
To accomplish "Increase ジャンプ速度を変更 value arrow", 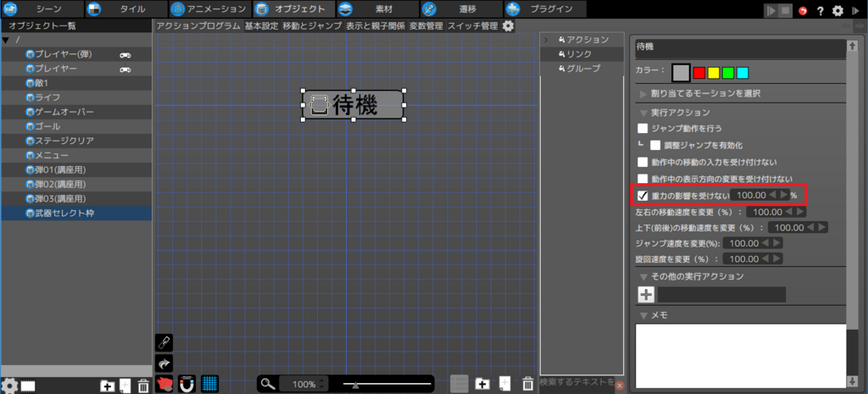I will pos(776,243).
